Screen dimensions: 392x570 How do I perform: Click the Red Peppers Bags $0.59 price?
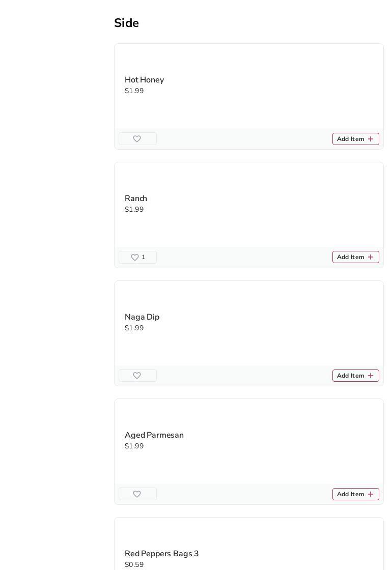(x=134, y=564)
